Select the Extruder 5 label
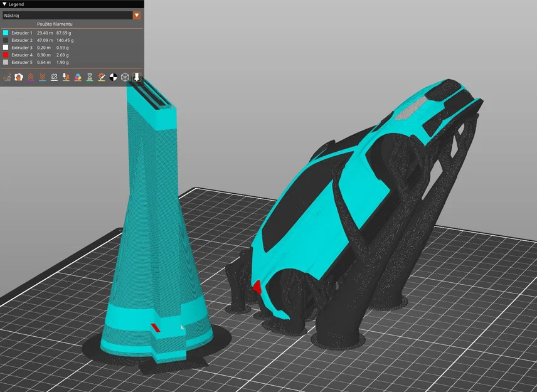 (22, 62)
